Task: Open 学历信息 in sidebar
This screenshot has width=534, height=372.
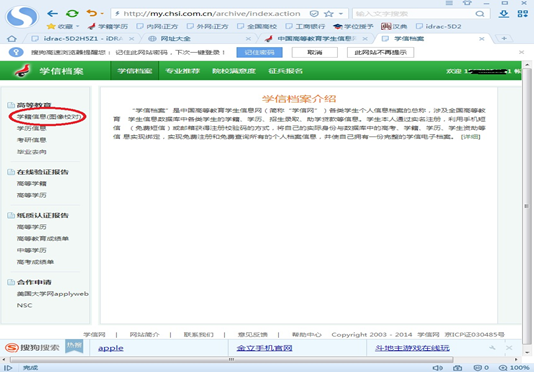Action: coord(31,128)
